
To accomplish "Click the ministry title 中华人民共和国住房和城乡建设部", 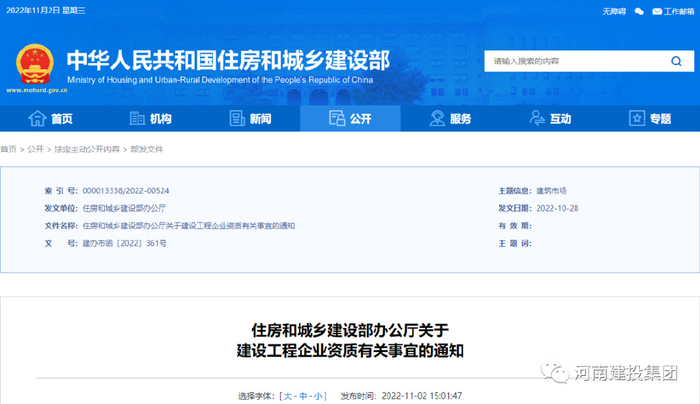I will click(x=229, y=61).
